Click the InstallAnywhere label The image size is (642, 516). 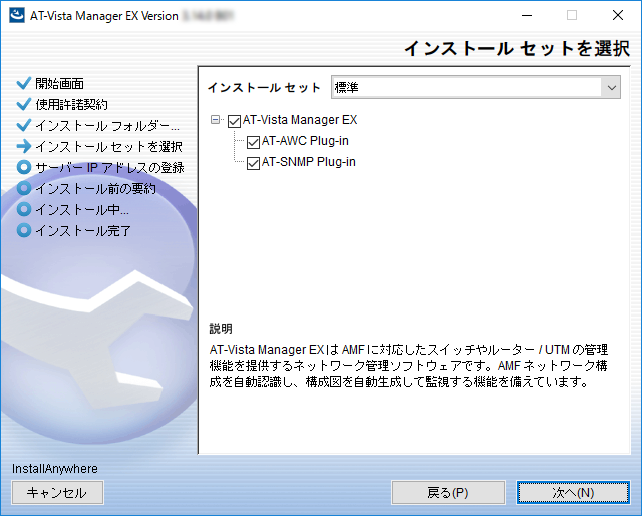(54, 468)
